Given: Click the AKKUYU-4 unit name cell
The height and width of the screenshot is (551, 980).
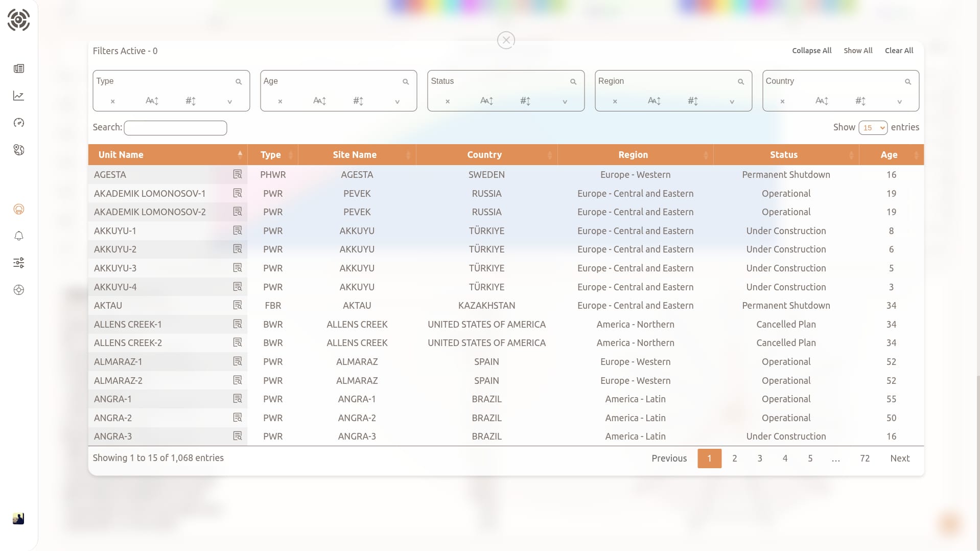Looking at the screenshot, I should pos(168,287).
